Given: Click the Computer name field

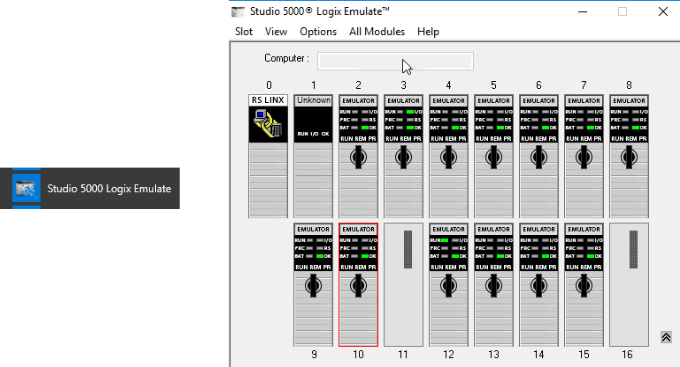Looking at the screenshot, I should click(395, 61).
